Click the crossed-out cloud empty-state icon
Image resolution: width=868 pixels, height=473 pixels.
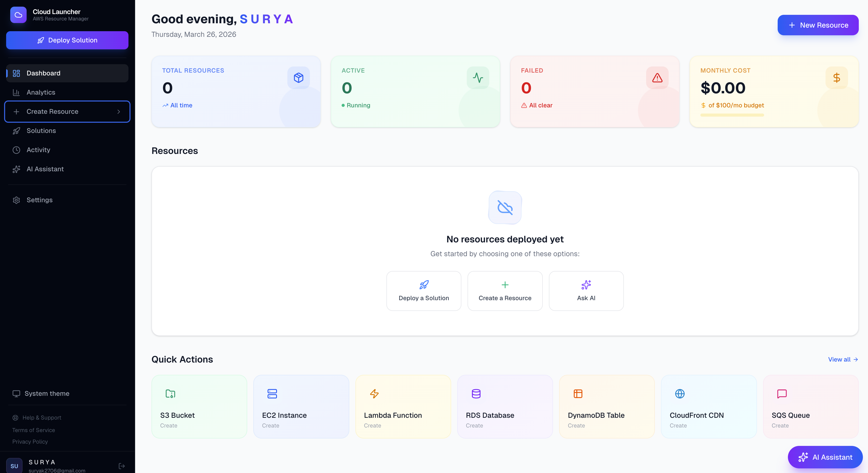[x=505, y=207]
